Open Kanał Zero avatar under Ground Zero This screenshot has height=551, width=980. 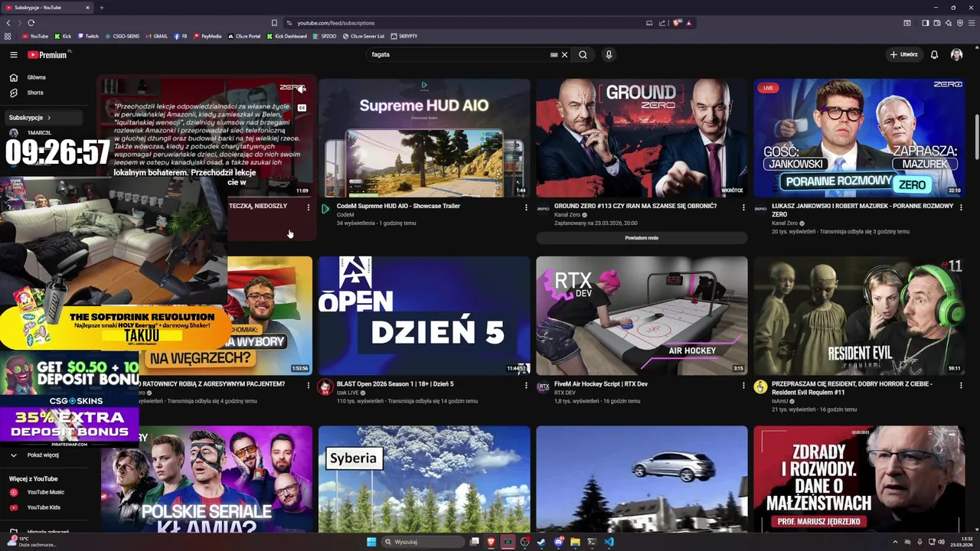click(x=543, y=209)
